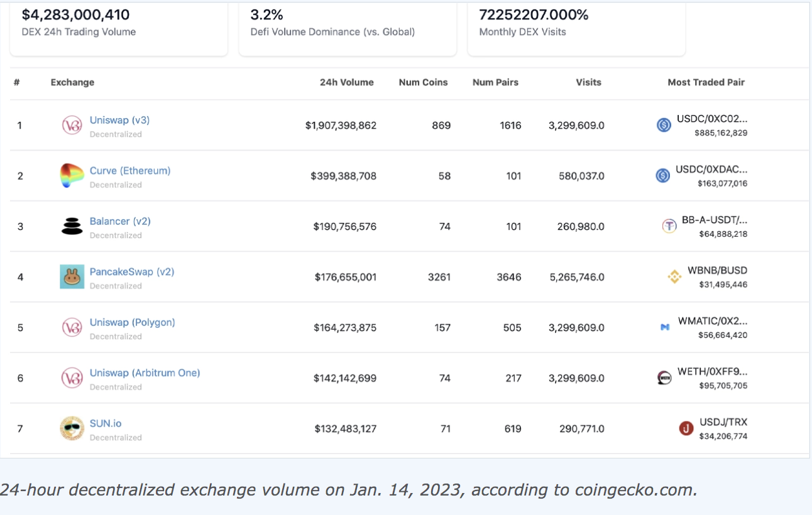Click the Uniswap (v3) logo icon
Image resolution: width=812 pixels, height=515 pixels.
click(x=72, y=126)
